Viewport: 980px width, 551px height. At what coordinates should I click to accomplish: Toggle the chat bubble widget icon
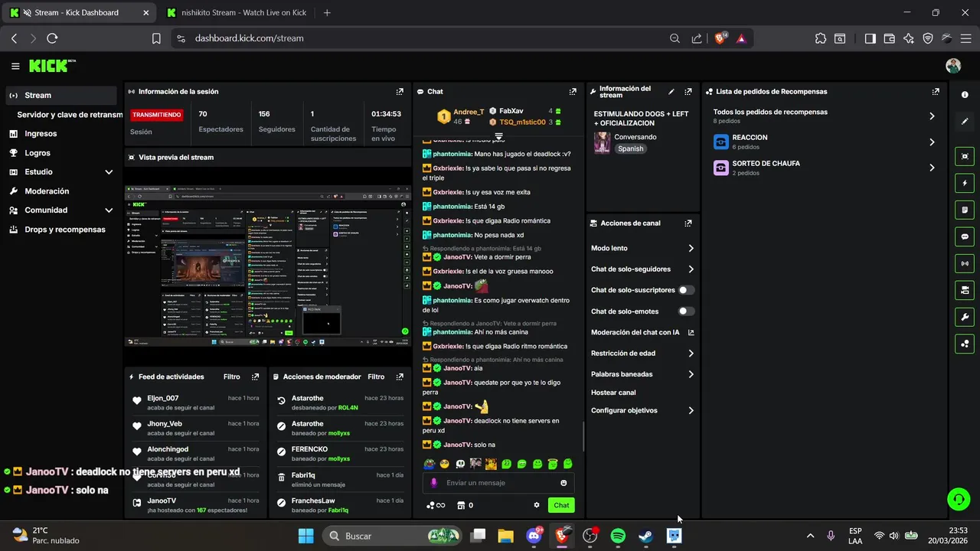(x=965, y=236)
